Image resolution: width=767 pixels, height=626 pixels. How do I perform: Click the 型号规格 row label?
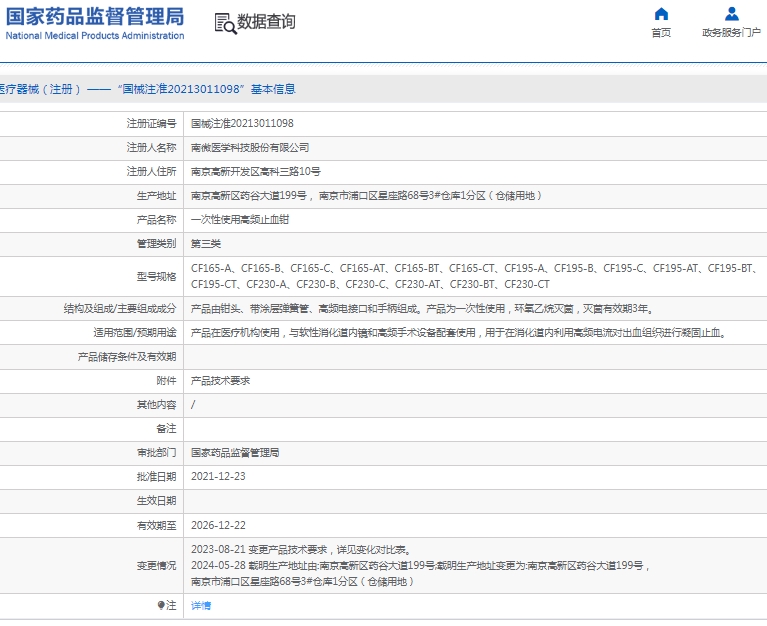pos(157,276)
